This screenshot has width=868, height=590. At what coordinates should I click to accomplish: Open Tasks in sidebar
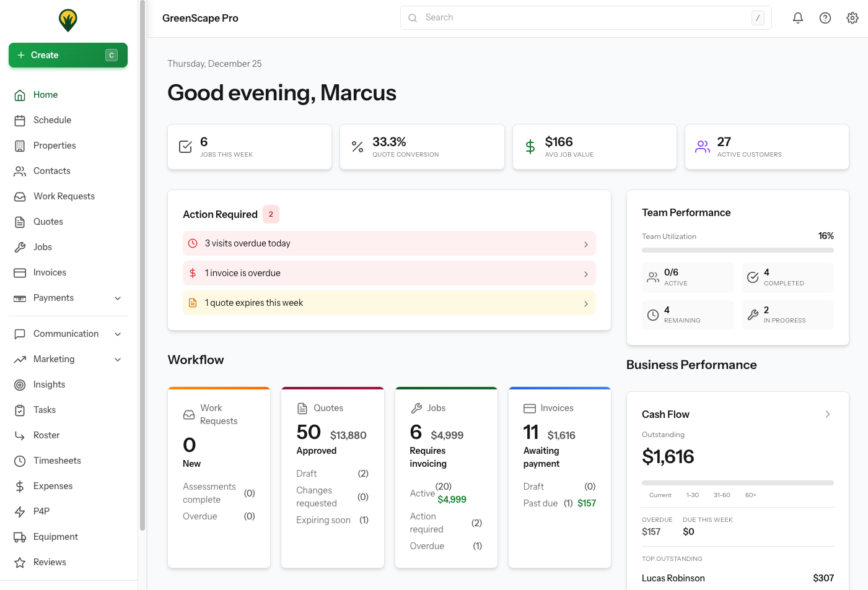tap(68, 410)
